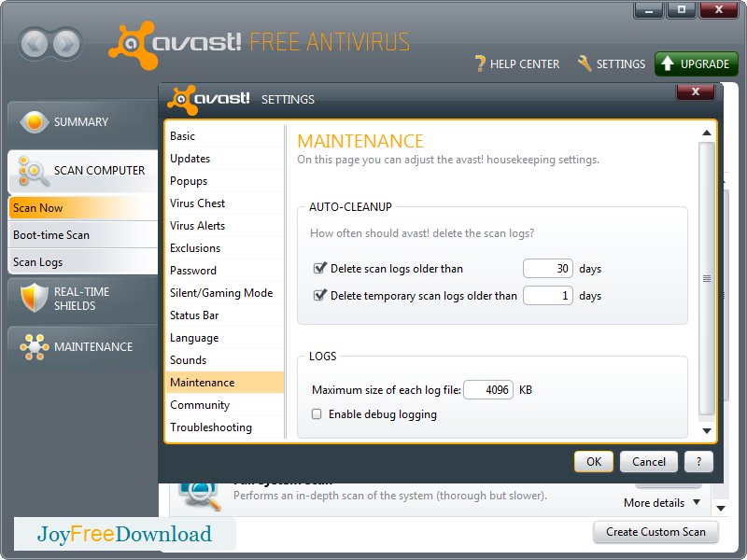
Task: Click the Real-Time Shields shield icon
Action: (35, 298)
